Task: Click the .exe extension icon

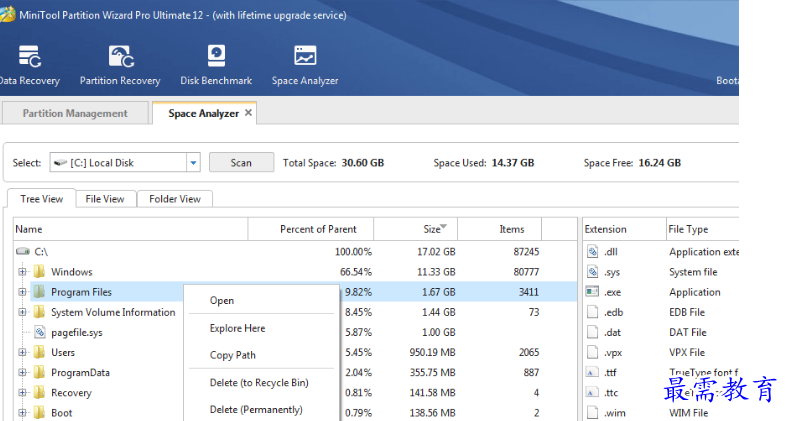Action: 593,291
